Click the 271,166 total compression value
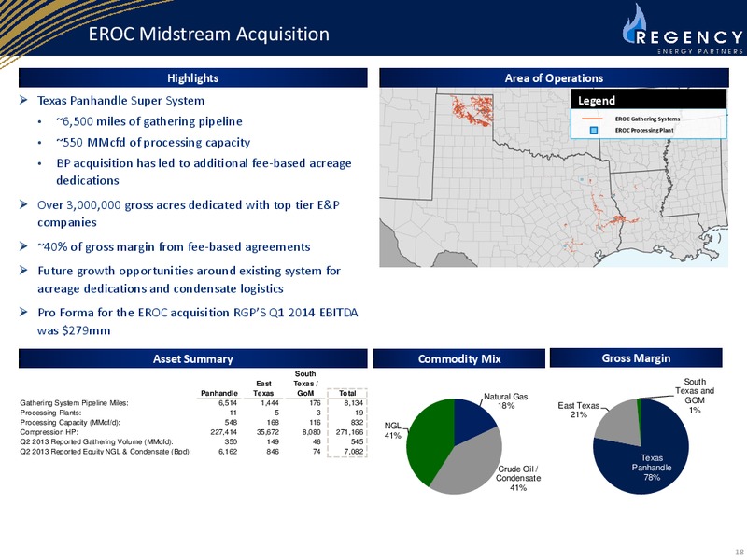Image resolution: width=747 pixels, height=560 pixels. 349,432
